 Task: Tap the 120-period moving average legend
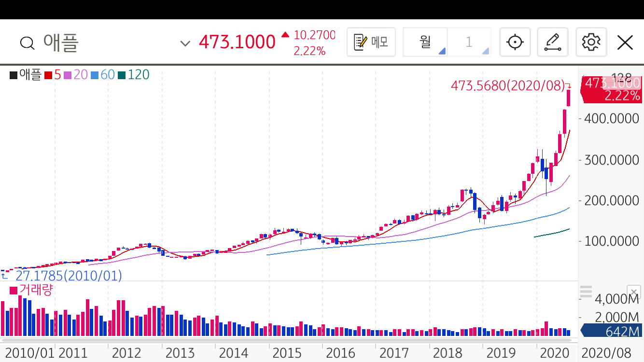(x=134, y=75)
